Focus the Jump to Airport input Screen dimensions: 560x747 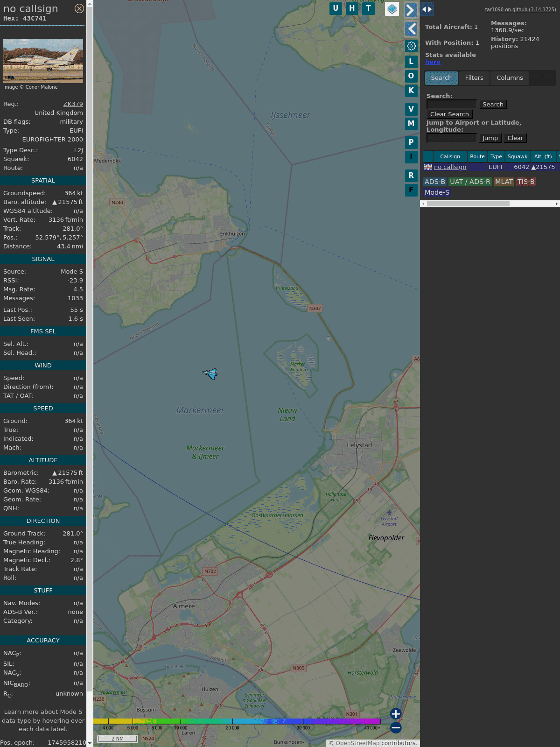pos(451,138)
